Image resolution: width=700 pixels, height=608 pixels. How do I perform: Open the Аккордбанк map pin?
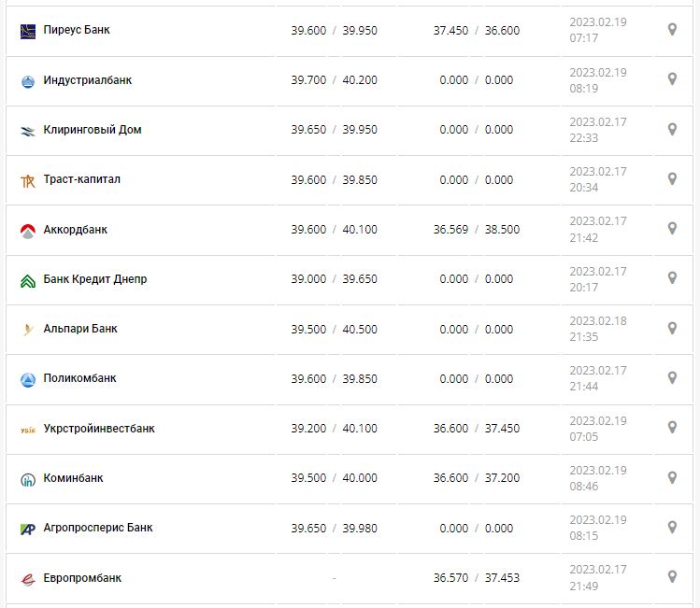(x=672, y=229)
